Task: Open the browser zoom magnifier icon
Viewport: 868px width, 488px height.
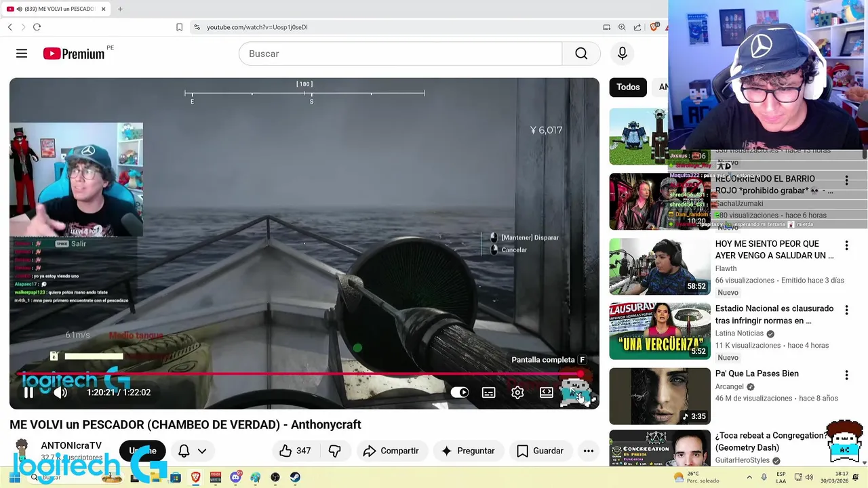Action: (x=622, y=27)
